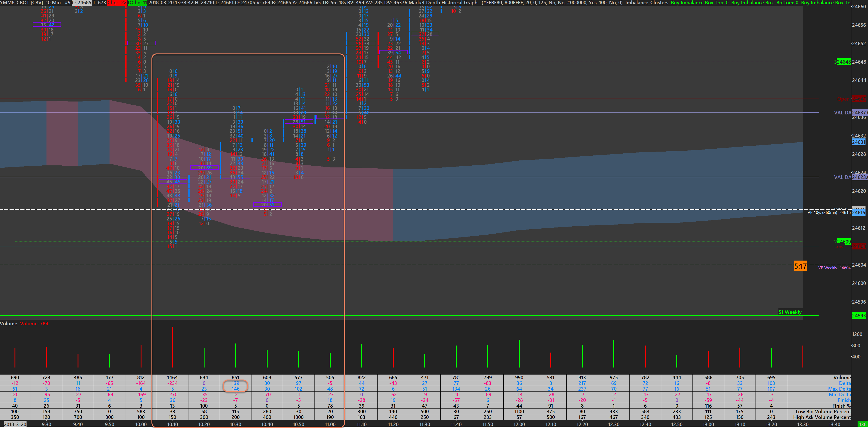The image size is (868, 428).
Task: Click the 11:00 label on the time axis
Action: (x=330, y=424)
